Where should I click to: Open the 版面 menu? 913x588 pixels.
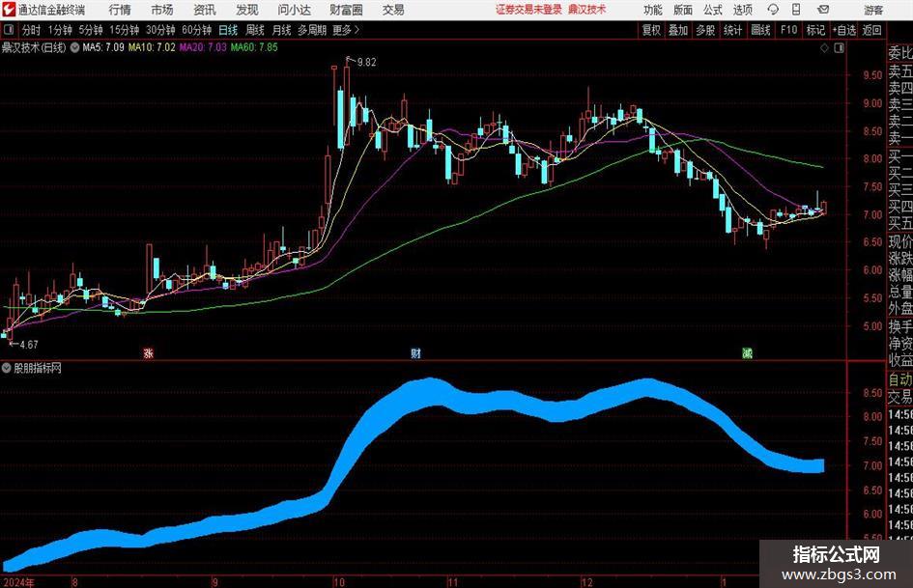[682, 10]
